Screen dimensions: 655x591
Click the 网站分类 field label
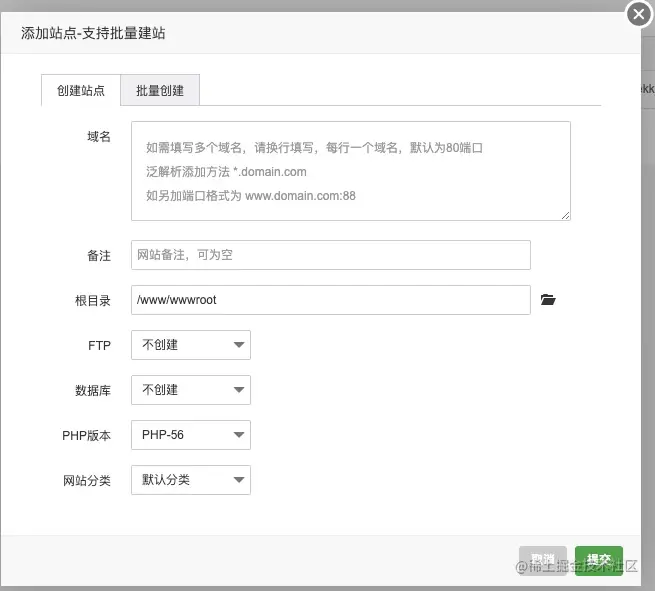point(87,481)
